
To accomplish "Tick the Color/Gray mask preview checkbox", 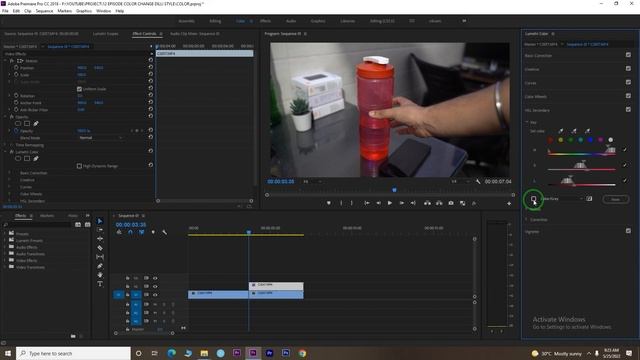I will point(533,199).
